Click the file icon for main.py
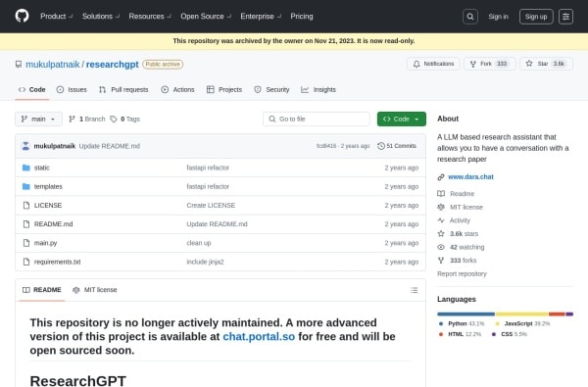 click(x=26, y=243)
